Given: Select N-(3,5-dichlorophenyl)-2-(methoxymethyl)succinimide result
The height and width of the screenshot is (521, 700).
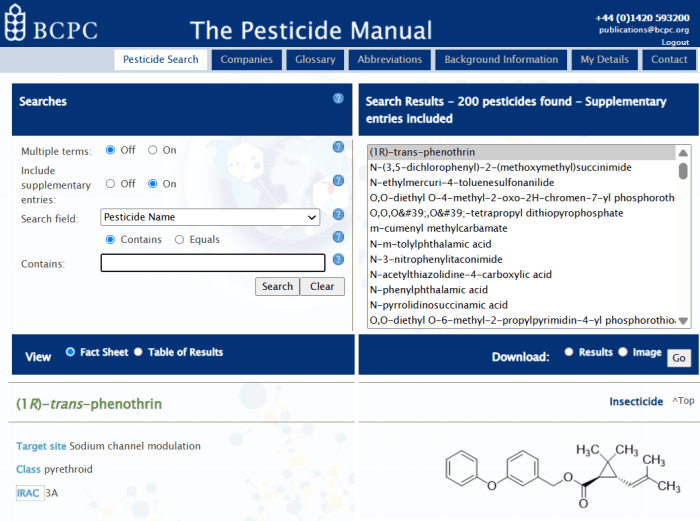Looking at the screenshot, I should (x=522, y=167).
